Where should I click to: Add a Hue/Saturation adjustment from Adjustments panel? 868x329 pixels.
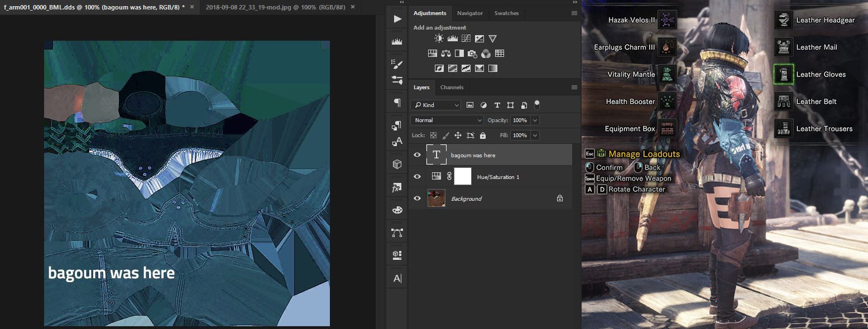click(433, 54)
